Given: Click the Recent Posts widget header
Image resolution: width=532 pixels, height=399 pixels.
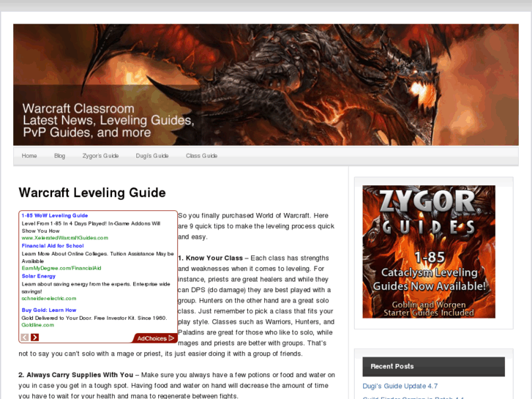Looking at the screenshot, I should point(434,366).
